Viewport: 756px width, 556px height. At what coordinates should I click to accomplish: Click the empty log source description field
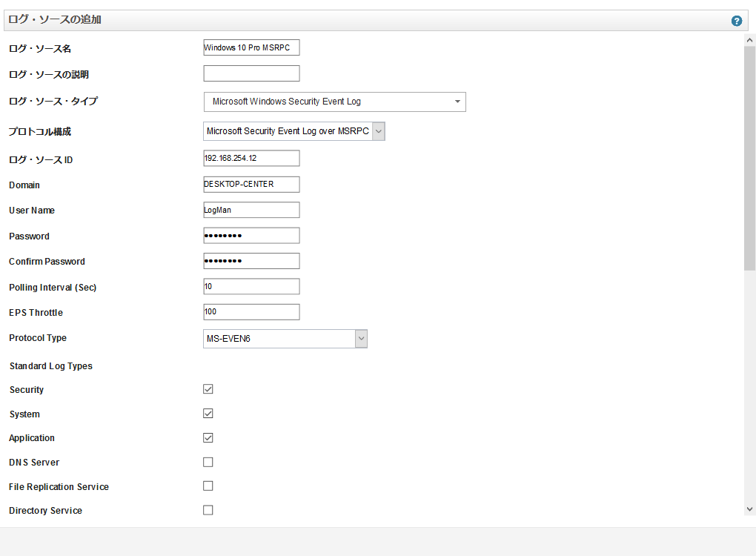[251, 73]
